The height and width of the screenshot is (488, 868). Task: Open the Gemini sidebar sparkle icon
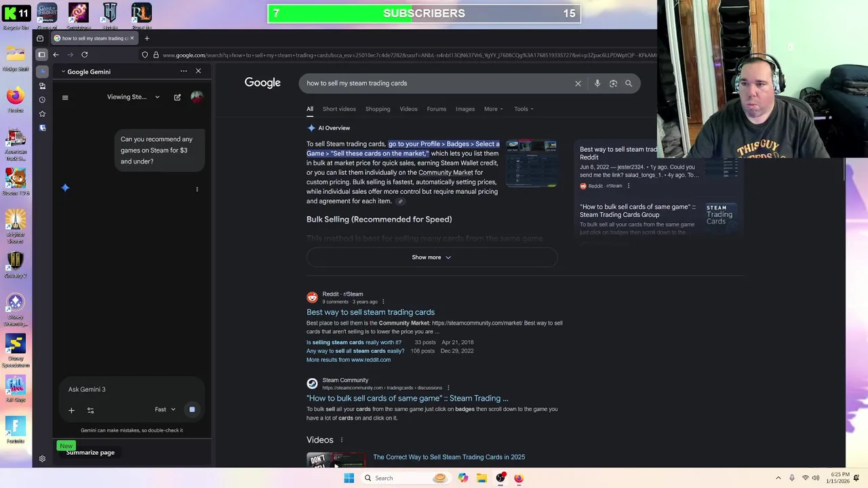coord(42,71)
